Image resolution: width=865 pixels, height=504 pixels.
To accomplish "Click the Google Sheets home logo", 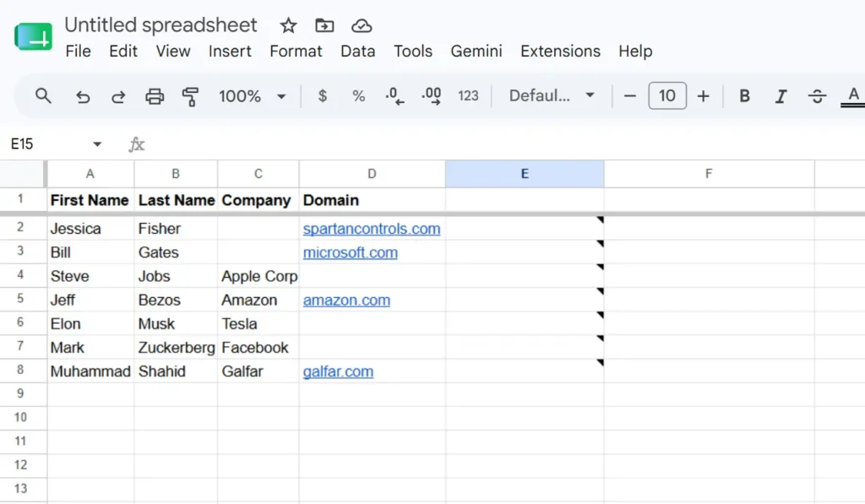I will [x=33, y=37].
